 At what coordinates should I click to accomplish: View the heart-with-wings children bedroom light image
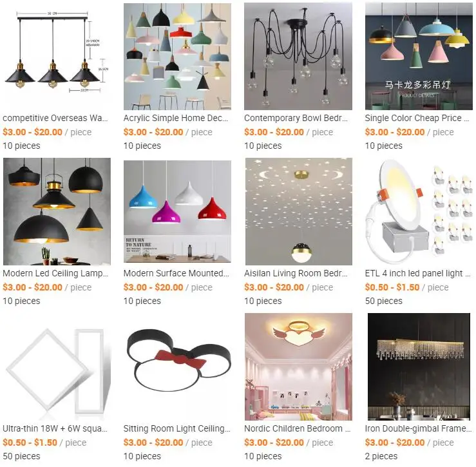point(298,367)
